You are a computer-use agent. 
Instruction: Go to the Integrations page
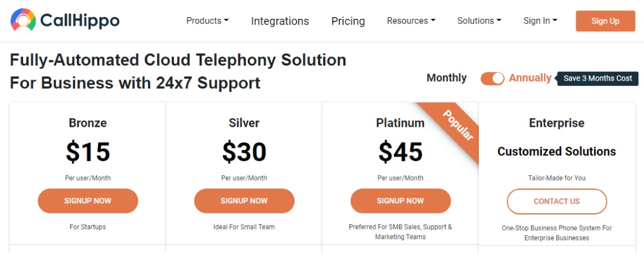point(280,21)
